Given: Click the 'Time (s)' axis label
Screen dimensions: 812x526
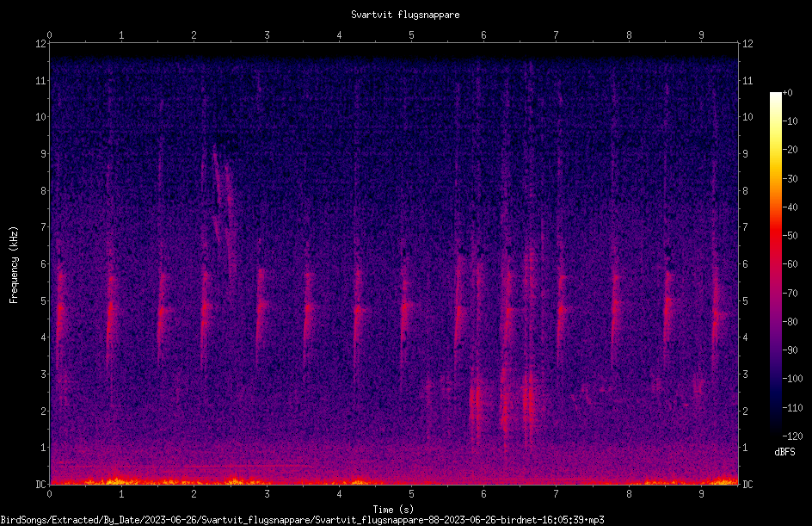Looking at the screenshot, I should [x=393, y=510].
